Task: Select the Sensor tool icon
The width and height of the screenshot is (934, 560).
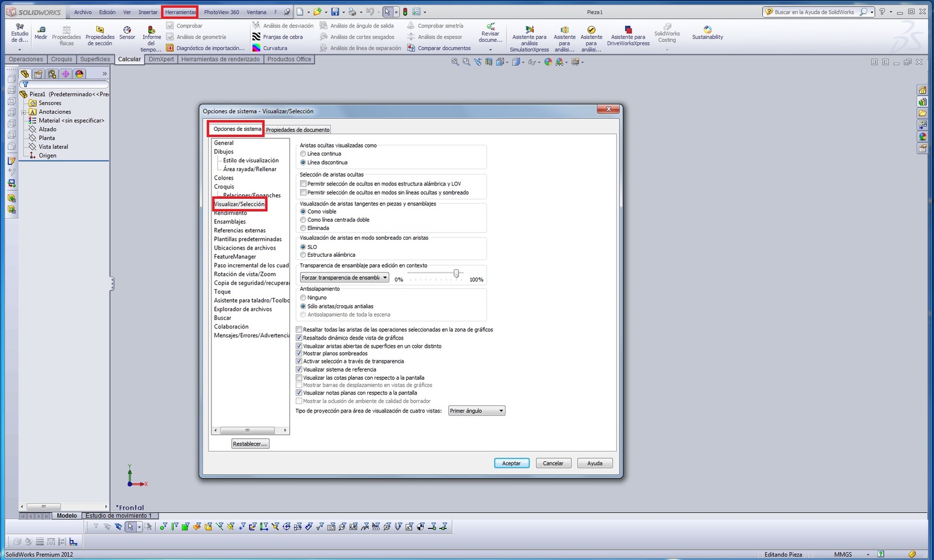Action: pos(127,30)
